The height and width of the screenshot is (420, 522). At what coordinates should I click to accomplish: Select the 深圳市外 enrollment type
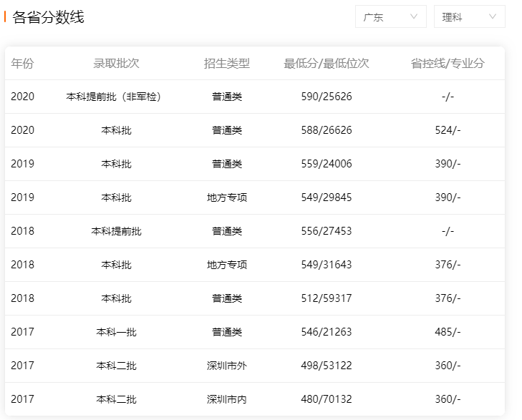(x=227, y=366)
